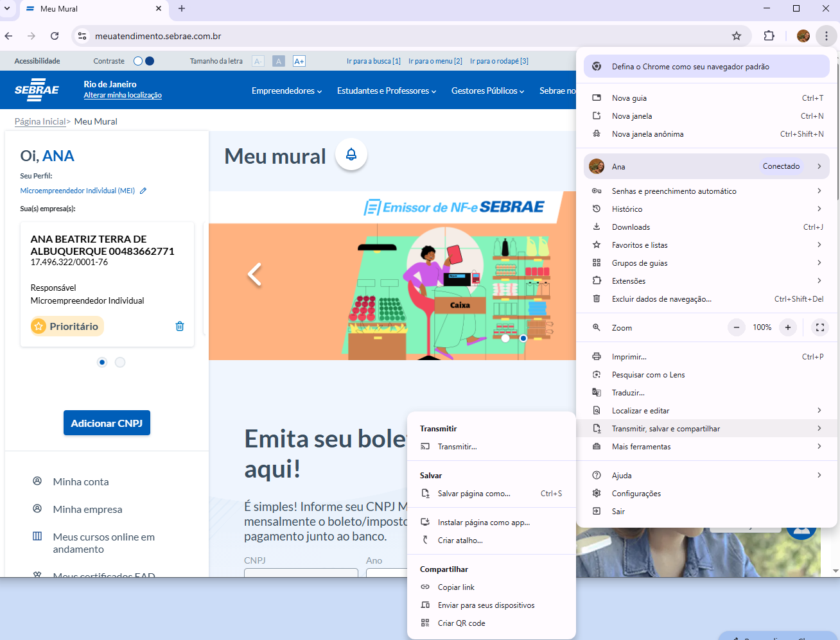The width and height of the screenshot is (840, 640).
Task: Open the tab search dropdown arrow
Action: [7, 8]
